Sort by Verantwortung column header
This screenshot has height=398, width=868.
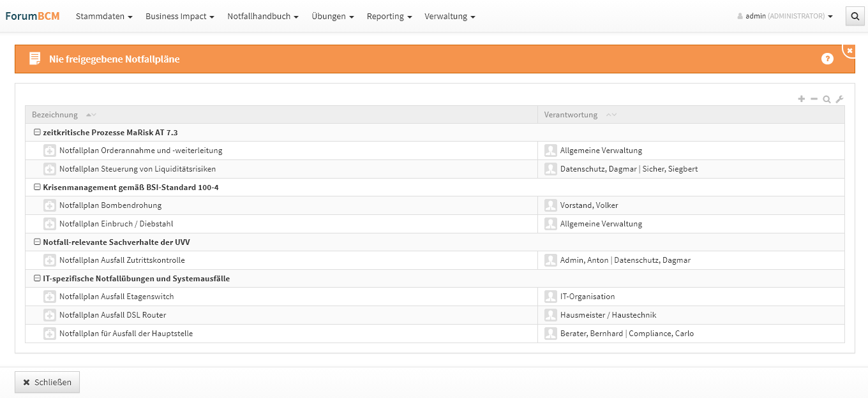[571, 115]
